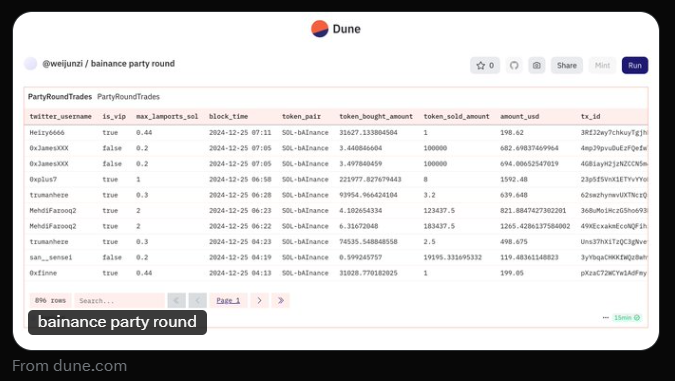Select the bold PartyRoundTrades tab
Viewport: 675px width, 381px height.
click(60, 97)
